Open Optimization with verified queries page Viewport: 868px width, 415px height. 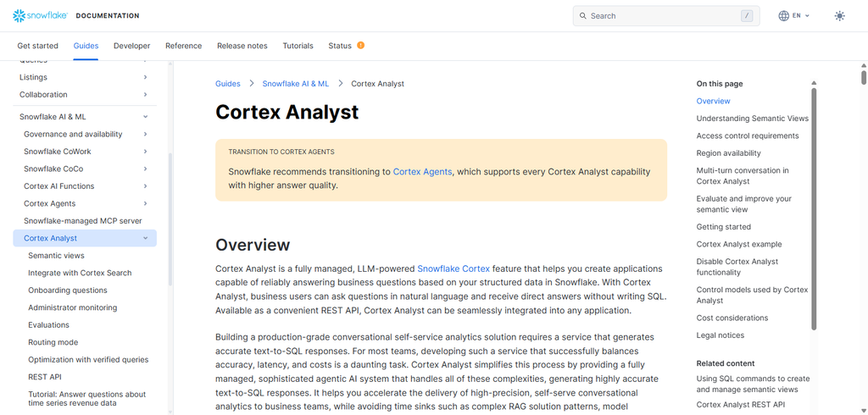[x=88, y=360]
